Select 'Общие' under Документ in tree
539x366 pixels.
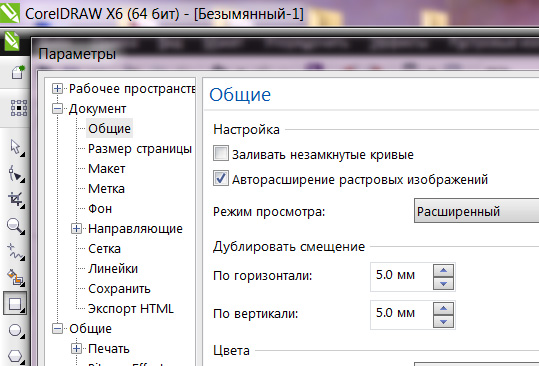[x=109, y=129]
